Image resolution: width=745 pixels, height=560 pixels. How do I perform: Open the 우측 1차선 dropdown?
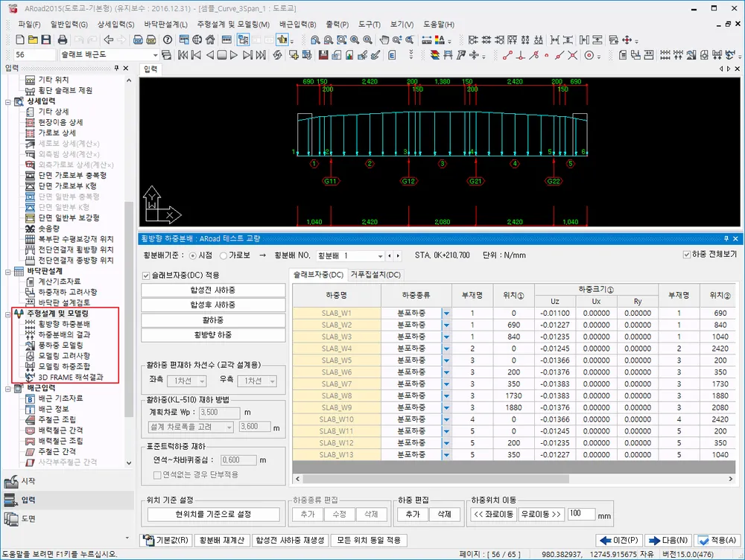click(x=273, y=381)
